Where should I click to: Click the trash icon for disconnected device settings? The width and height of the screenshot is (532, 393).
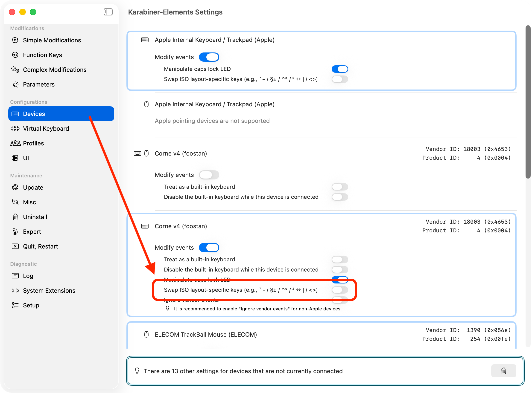click(503, 371)
